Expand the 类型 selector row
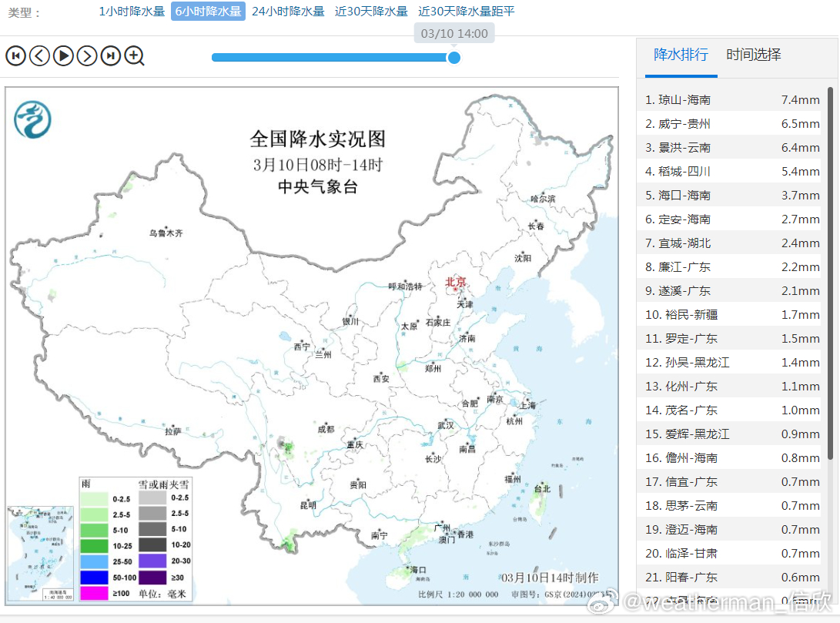Viewport: 840px width, 623px height. [x=23, y=12]
